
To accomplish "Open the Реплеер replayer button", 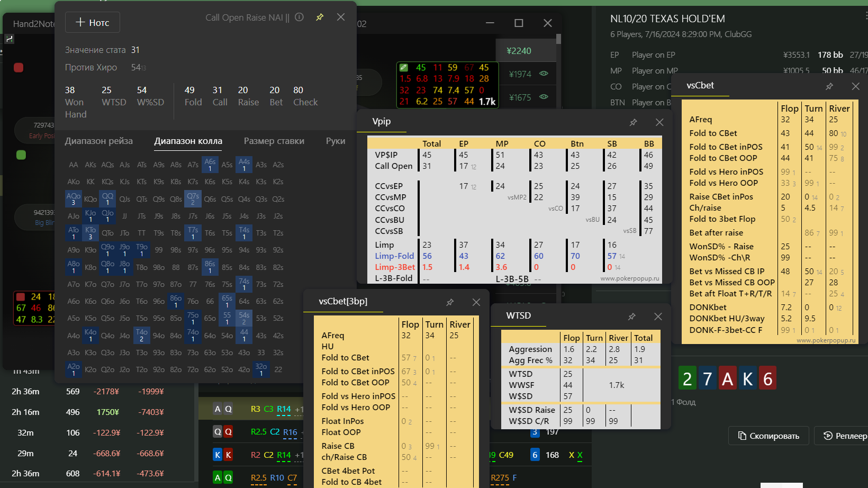I will tap(844, 436).
